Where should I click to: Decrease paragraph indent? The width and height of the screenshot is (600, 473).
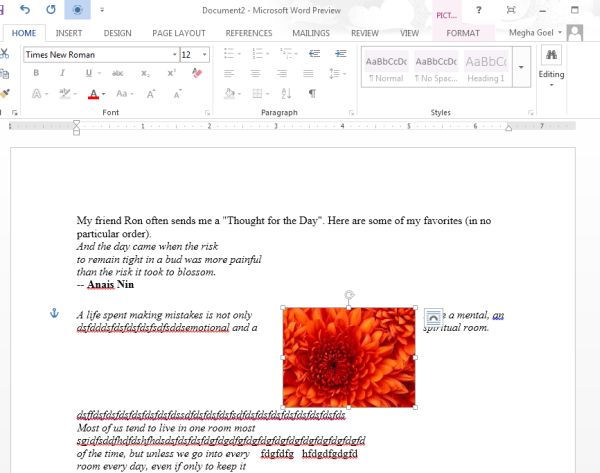[x=314, y=53]
